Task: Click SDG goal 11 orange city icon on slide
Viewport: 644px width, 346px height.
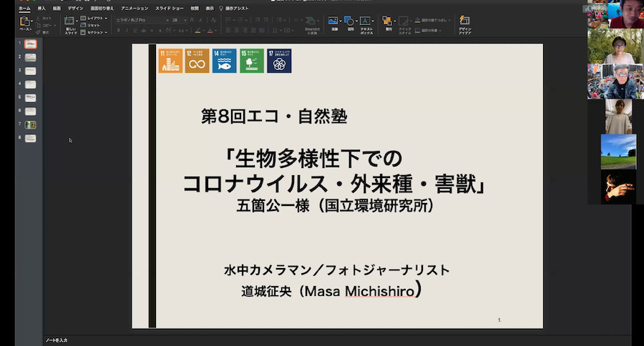Action: [170, 61]
